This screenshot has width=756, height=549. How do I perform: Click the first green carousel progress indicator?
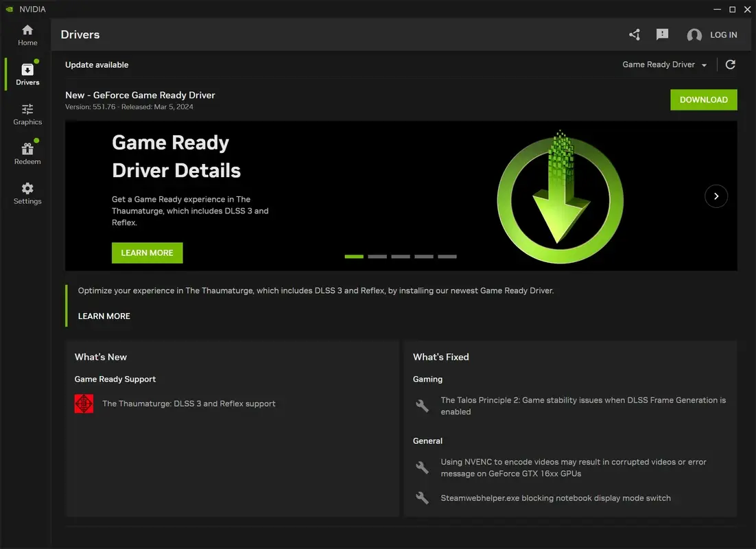click(353, 256)
